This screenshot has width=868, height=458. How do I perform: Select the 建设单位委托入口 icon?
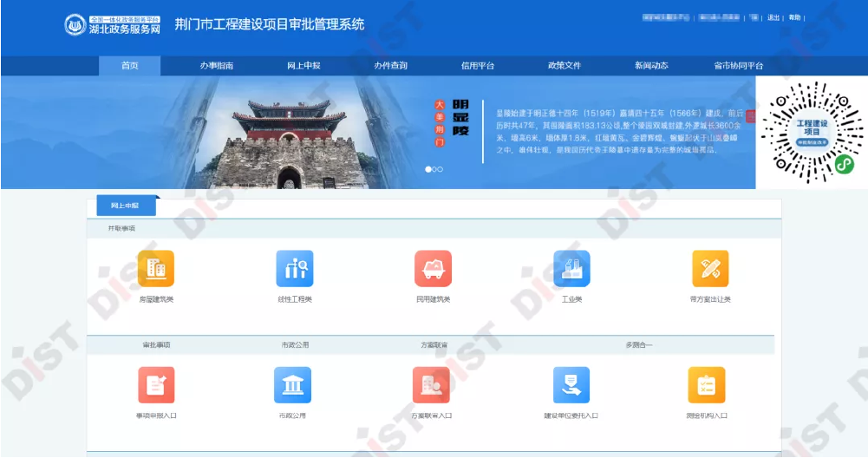(571, 385)
